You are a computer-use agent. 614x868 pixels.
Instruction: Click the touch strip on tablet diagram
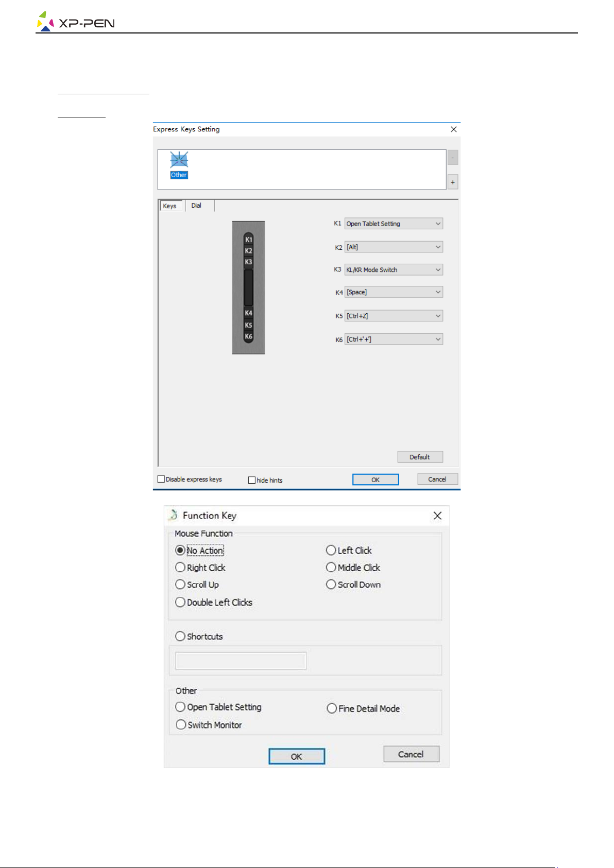(248, 287)
